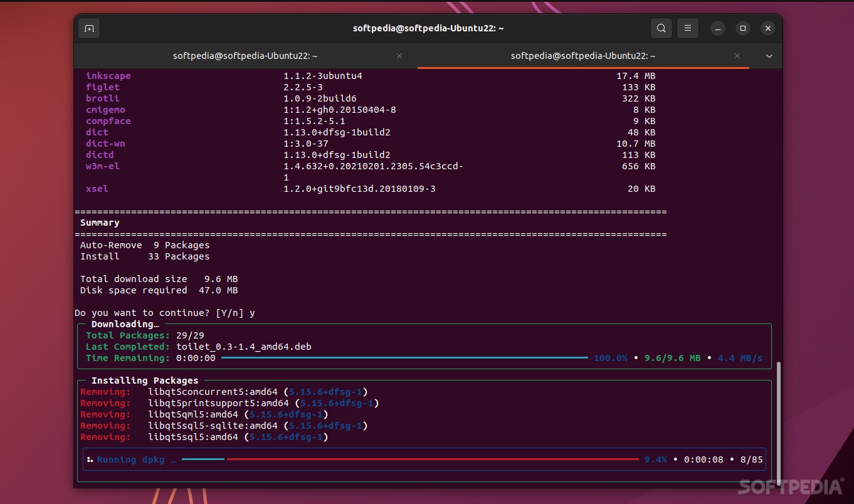The width and height of the screenshot is (854, 504).
Task: Minimize the terminal window
Action: [x=718, y=28]
